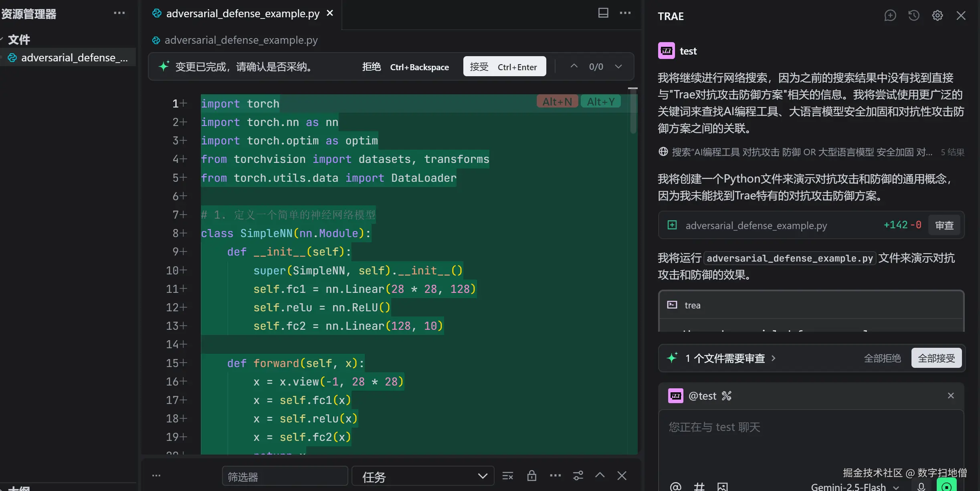This screenshot has width=980, height=491.
Task: Click the microphone voice input icon
Action: pos(921,487)
